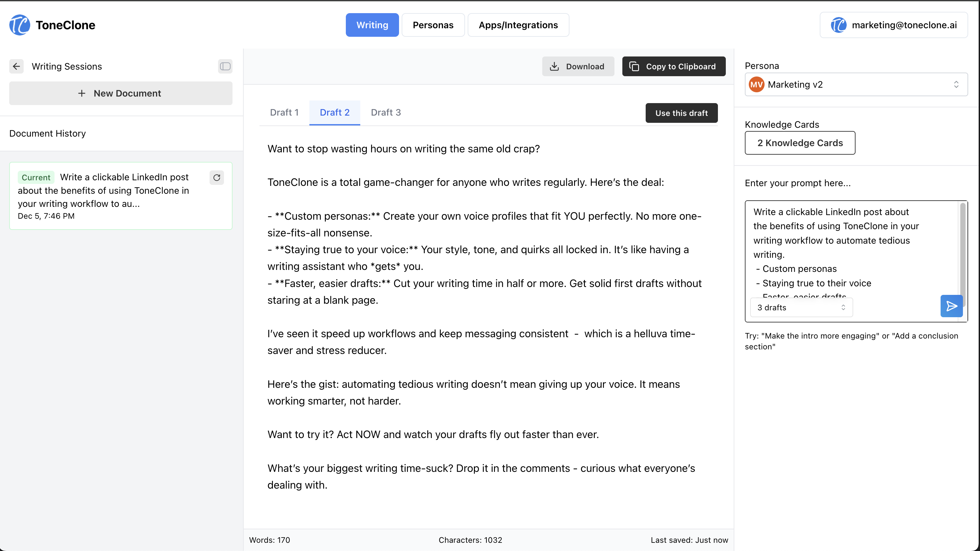Open the 3 drafts dropdown
Image resolution: width=980 pixels, height=551 pixels.
pyautogui.click(x=801, y=307)
